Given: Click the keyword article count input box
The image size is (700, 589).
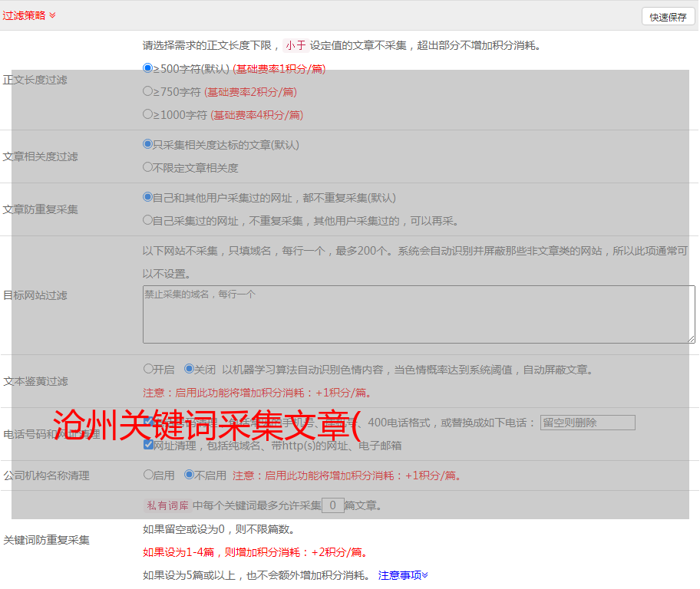Looking at the screenshot, I should click(332, 505).
